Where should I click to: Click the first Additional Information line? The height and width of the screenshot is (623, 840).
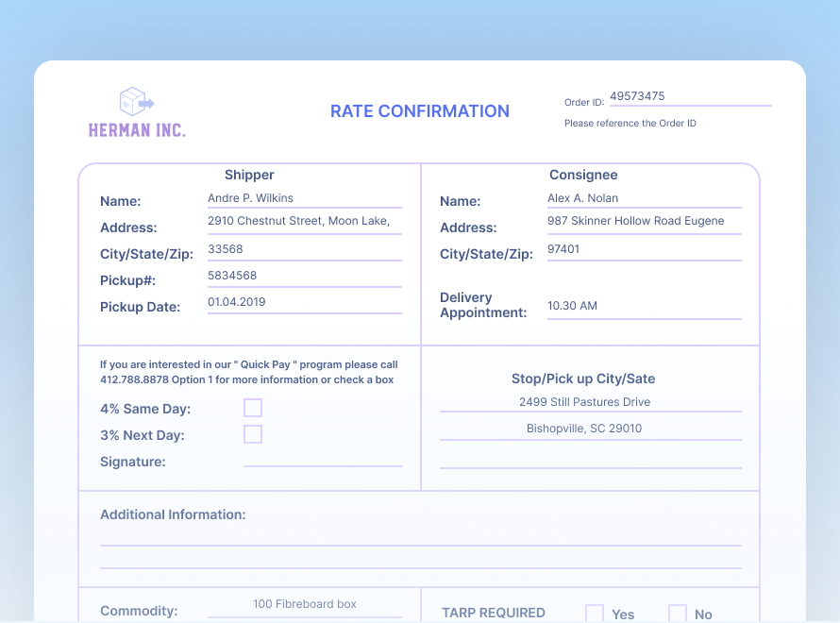click(x=420, y=537)
